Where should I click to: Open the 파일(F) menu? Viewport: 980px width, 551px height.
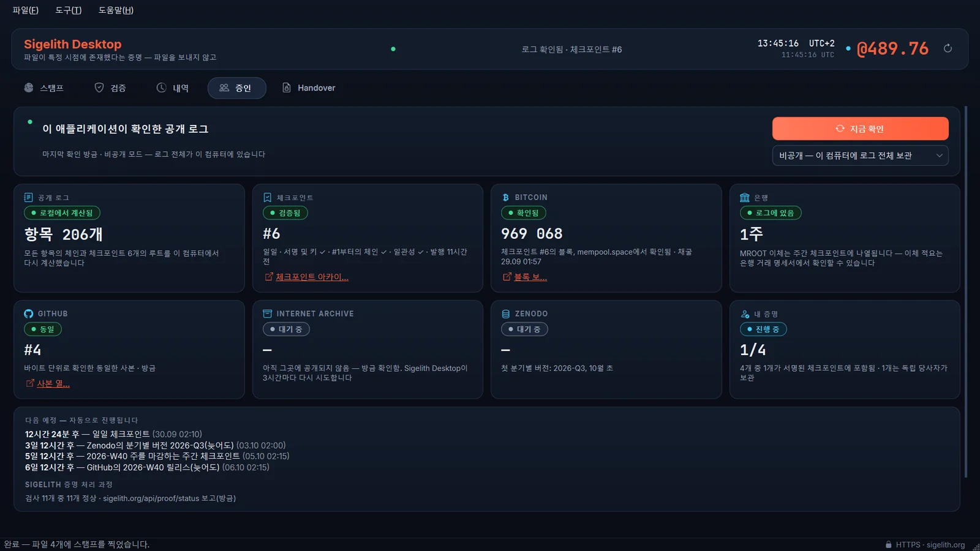point(26,10)
